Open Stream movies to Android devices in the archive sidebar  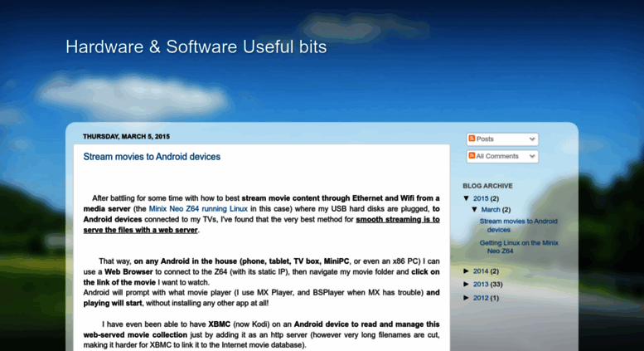[x=518, y=225]
